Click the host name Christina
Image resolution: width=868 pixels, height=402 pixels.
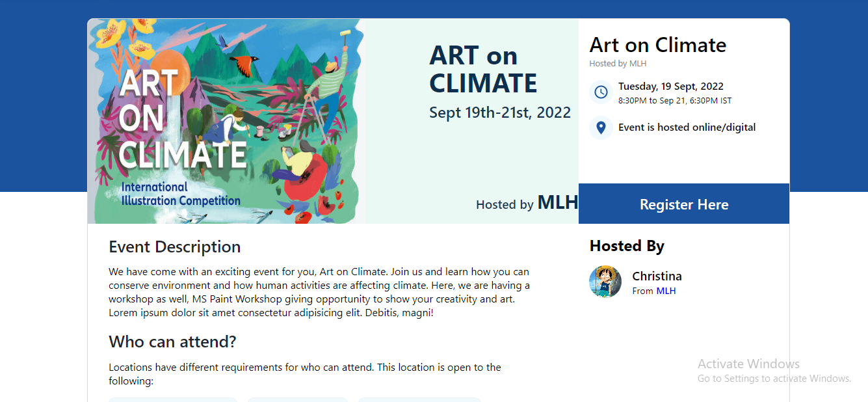coord(657,276)
